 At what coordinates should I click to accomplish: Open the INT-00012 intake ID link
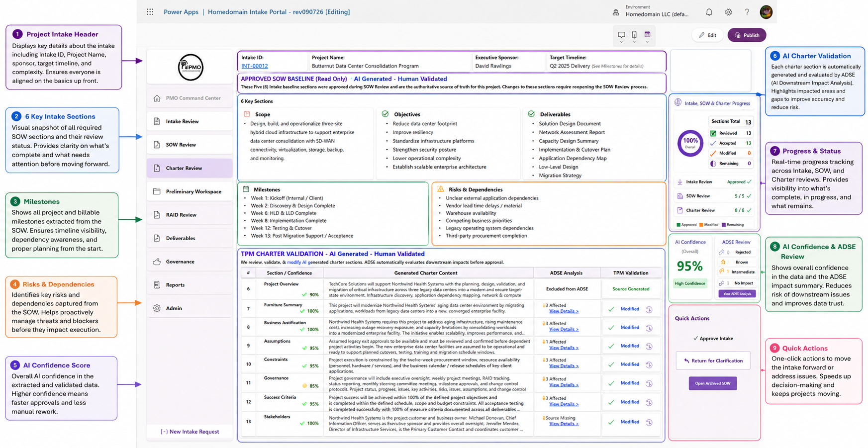[255, 66]
